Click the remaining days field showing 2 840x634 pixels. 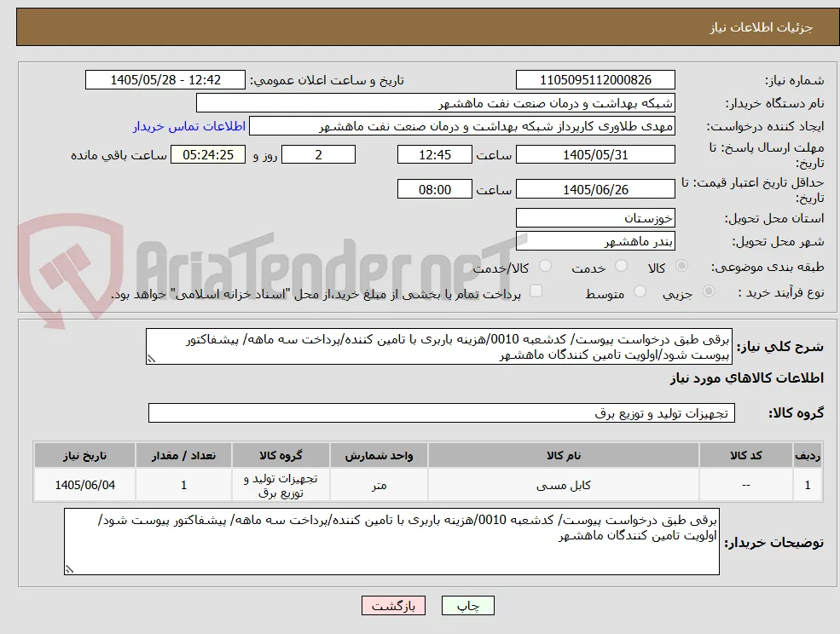318,155
